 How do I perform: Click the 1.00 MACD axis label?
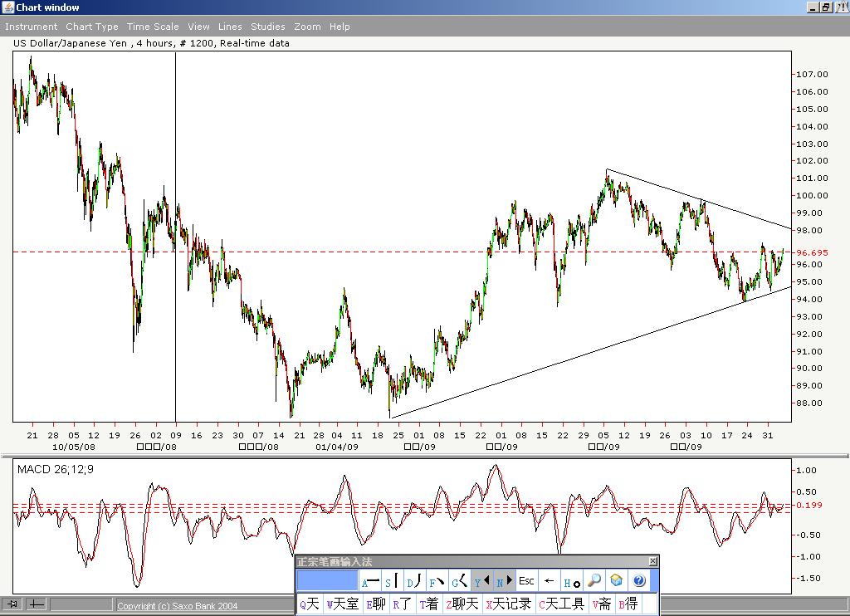(x=806, y=470)
